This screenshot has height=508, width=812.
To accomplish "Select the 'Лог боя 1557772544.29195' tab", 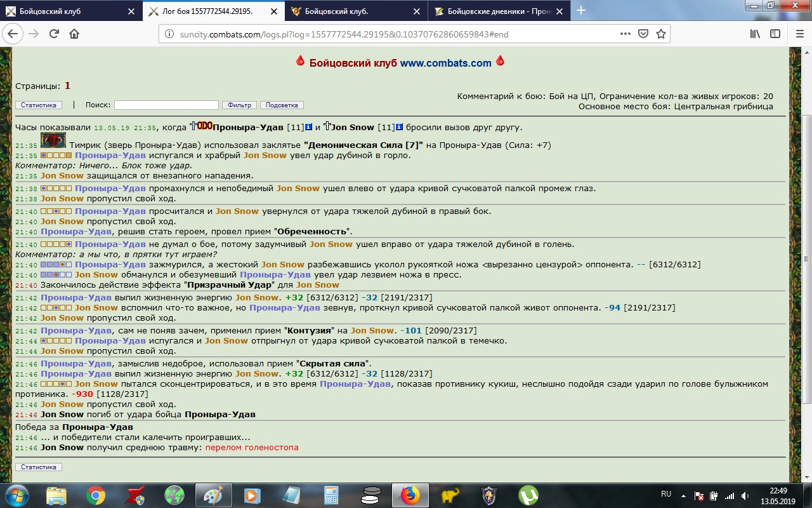I will [214, 11].
